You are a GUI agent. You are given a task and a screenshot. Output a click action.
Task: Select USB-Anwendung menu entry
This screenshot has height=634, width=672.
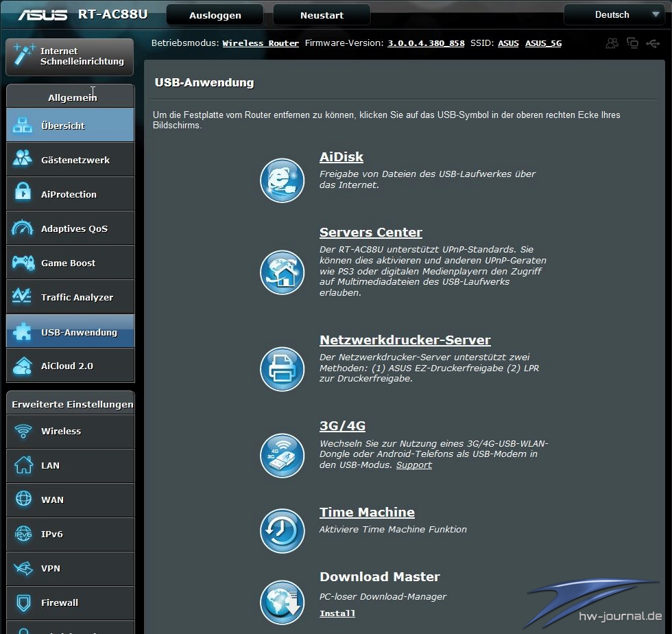pyautogui.click(x=70, y=331)
